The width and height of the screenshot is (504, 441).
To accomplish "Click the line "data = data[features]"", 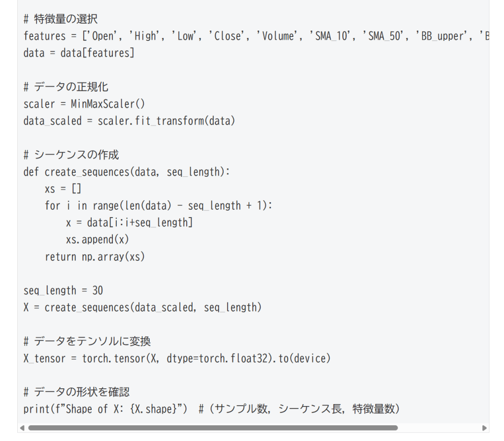I will (79, 53).
